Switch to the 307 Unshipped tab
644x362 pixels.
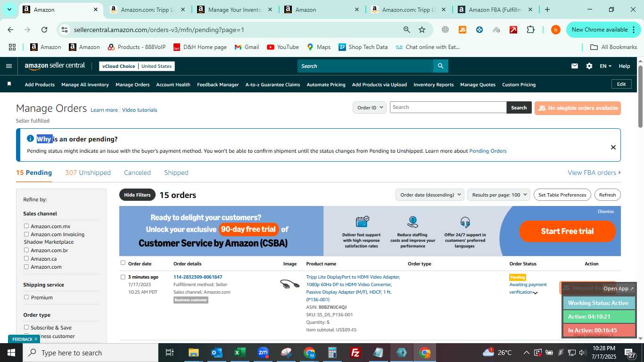point(88,173)
